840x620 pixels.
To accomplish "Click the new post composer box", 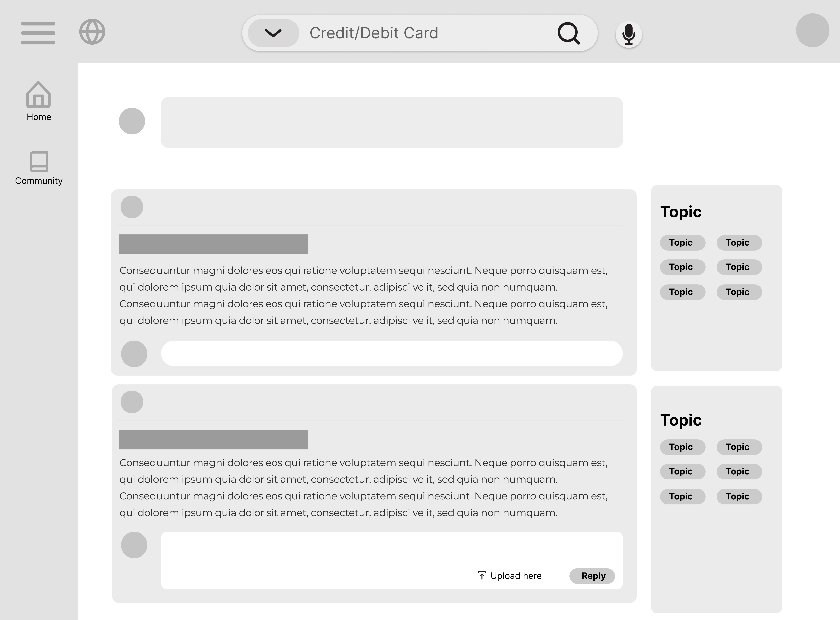I will [392, 122].
